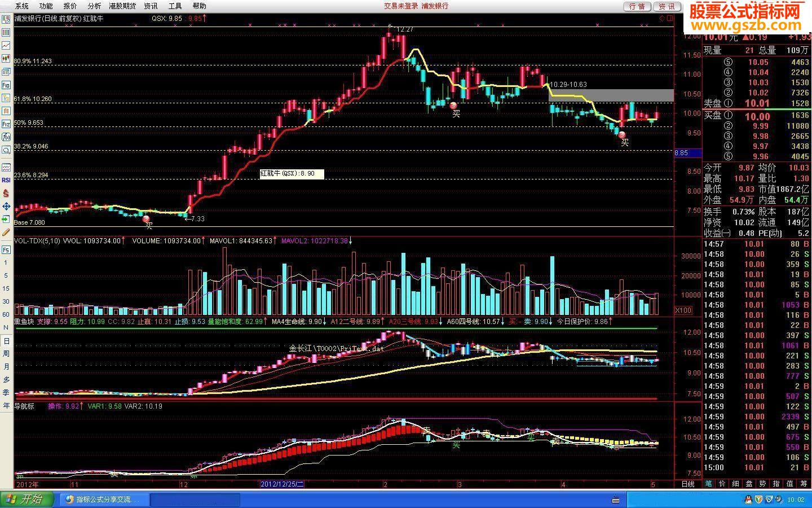The height and width of the screenshot is (508, 812).
Task: Click the line chart sidebar icon
Action: tap(6, 45)
